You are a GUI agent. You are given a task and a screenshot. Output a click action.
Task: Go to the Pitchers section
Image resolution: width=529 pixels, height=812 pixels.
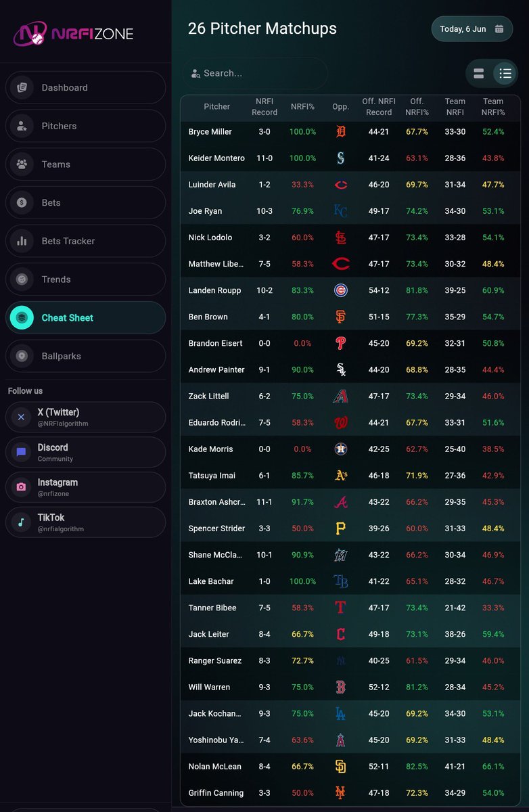click(85, 126)
